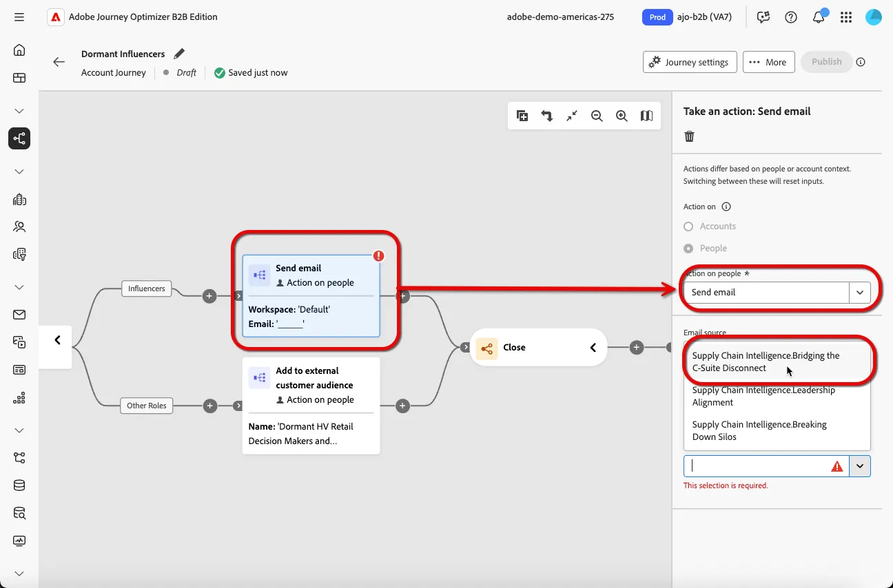
Task: Open the database sidebar icon
Action: [x=19, y=485]
